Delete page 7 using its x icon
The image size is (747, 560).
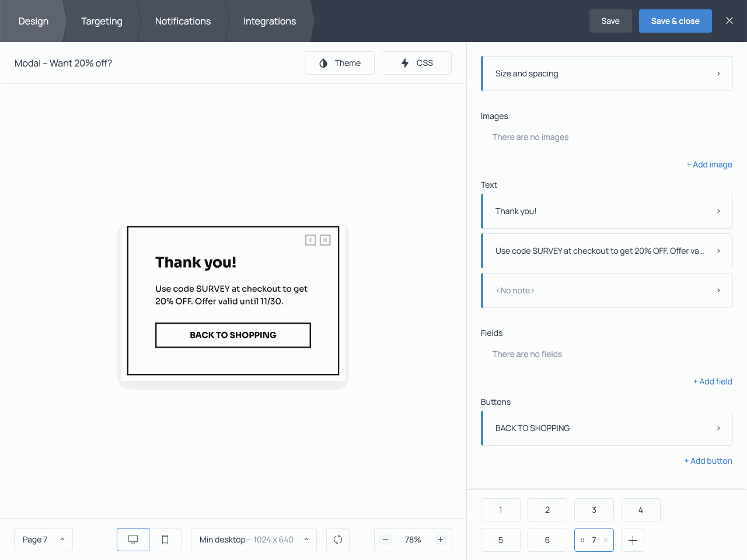[x=606, y=540]
